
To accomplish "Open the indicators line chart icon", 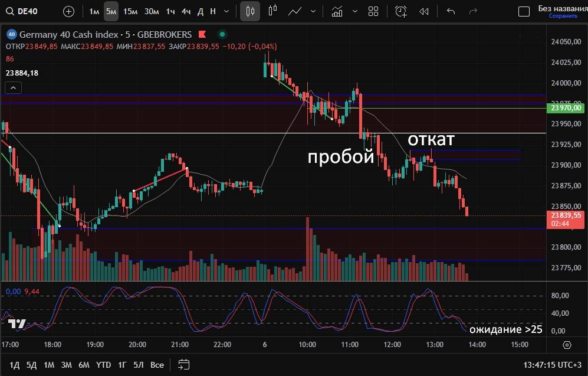I will coord(295,11).
